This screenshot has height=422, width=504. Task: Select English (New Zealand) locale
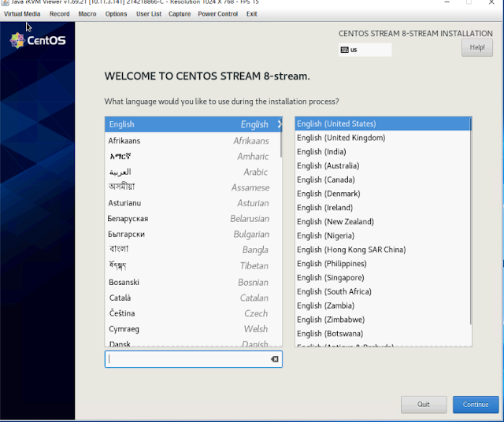click(383, 221)
